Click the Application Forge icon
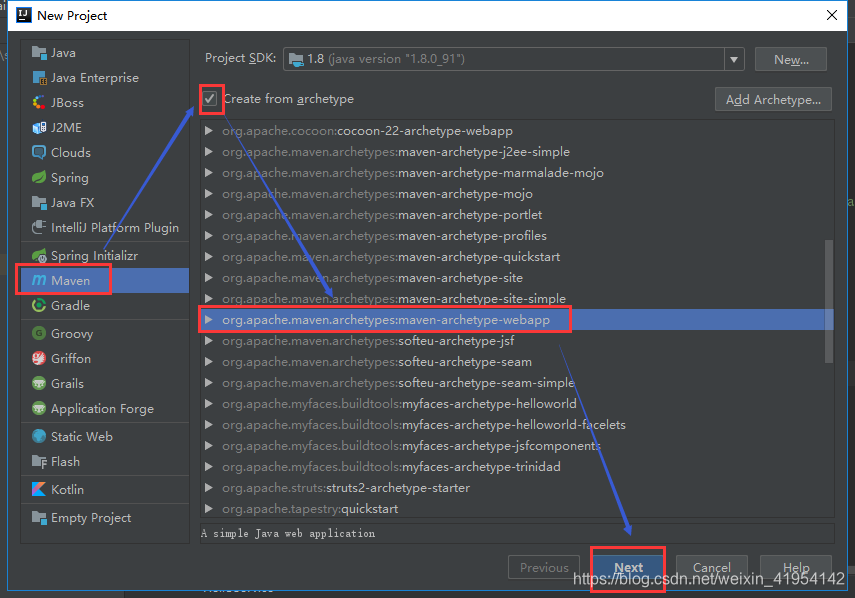 click(39, 408)
